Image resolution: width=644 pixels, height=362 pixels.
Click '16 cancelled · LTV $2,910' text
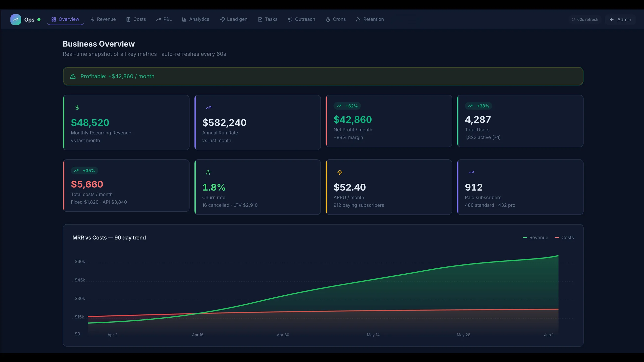pos(230,205)
